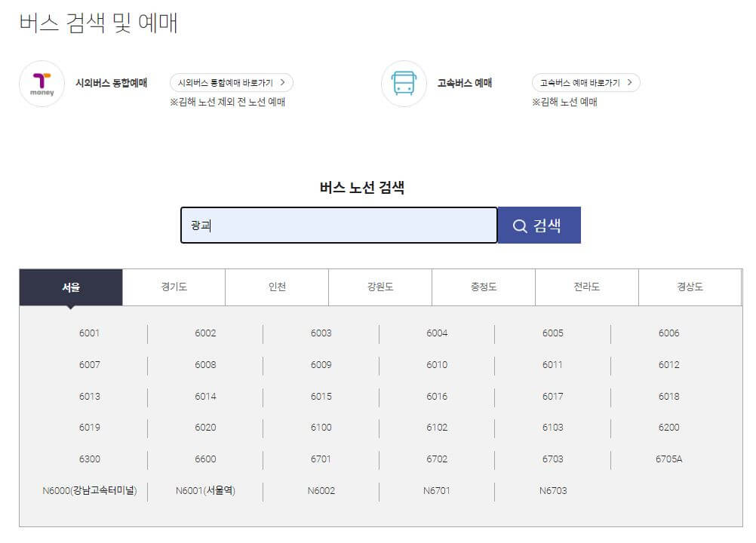Click the magnifier icon in the search button
Viewport: 756px width, 543px height.
click(519, 225)
